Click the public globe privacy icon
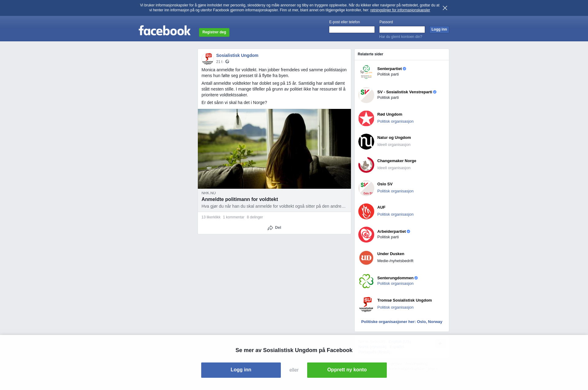The height and width of the screenshot is (390, 588). point(227,61)
